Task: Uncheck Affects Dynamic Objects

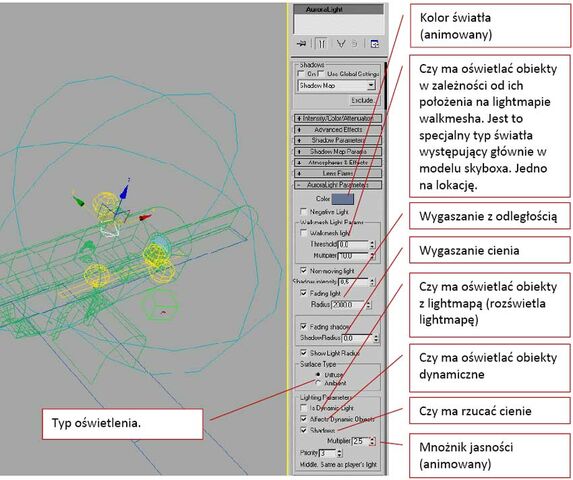Action: click(303, 419)
